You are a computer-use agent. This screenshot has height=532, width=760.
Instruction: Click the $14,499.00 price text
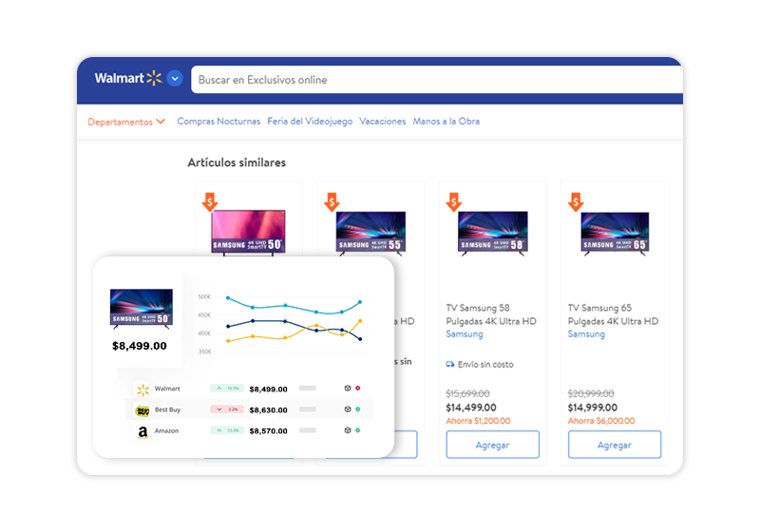[x=471, y=408]
